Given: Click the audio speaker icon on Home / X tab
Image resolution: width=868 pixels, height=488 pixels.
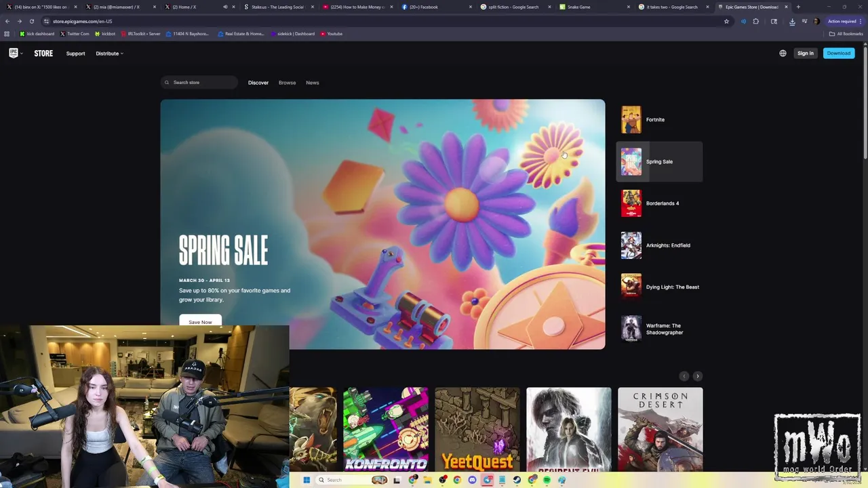Looking at the screenshot, I should pyautogui.click(x=225, y=7).
